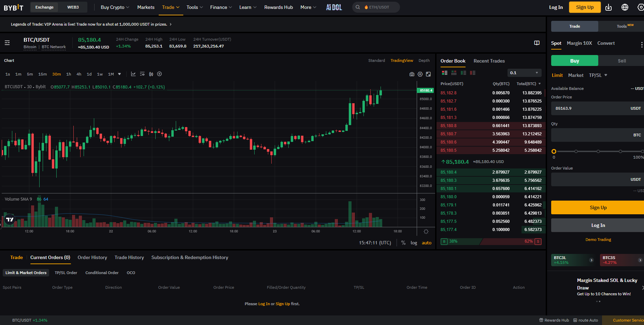The width and height of the screenshot is (644, 325).
Task: Click the quantity slider start handle
Action: pos(554,151)
